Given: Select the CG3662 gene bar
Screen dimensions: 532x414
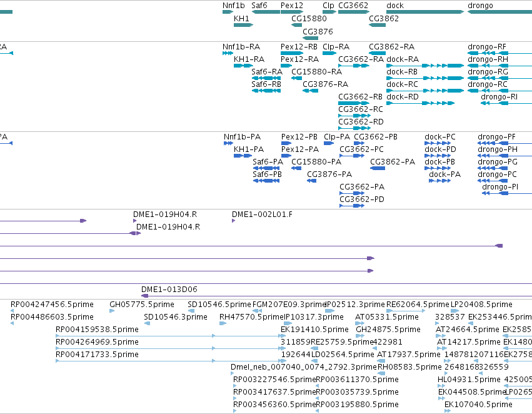Looking at the screenshot, I should [354, 13].
